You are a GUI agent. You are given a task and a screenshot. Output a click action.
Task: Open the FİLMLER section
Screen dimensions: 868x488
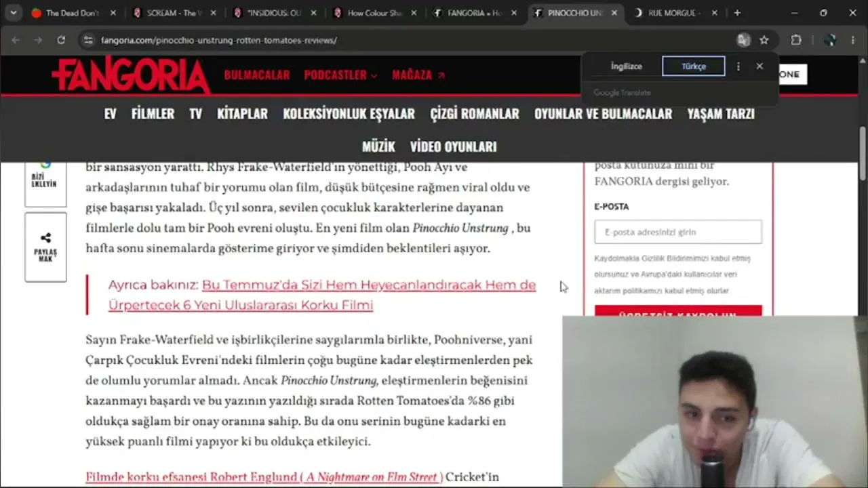[x=153, y=114]
